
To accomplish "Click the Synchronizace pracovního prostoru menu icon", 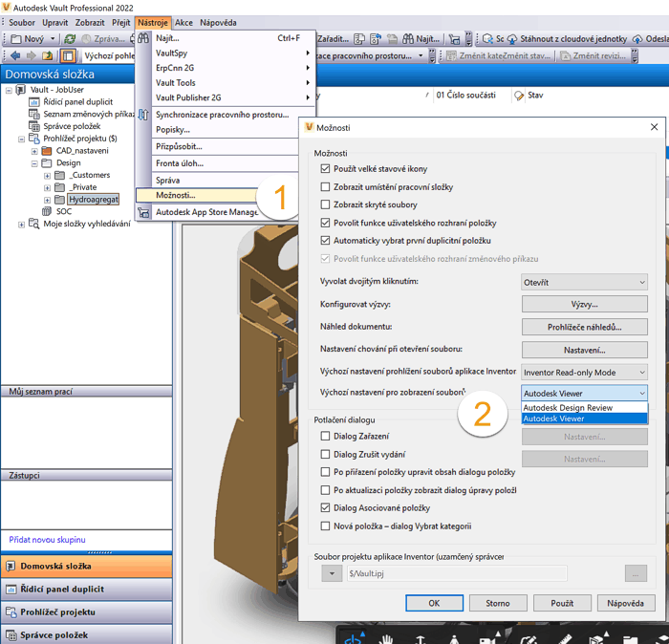I will (143, 115).
